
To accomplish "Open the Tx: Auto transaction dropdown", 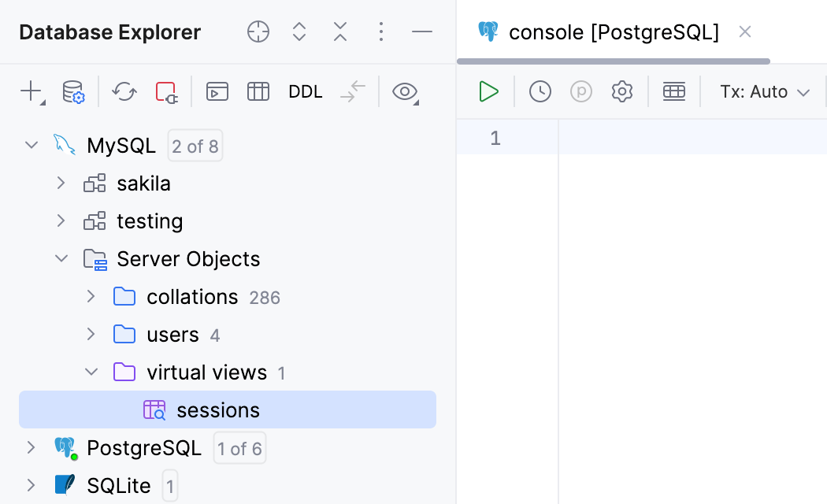I will [765, 91].
